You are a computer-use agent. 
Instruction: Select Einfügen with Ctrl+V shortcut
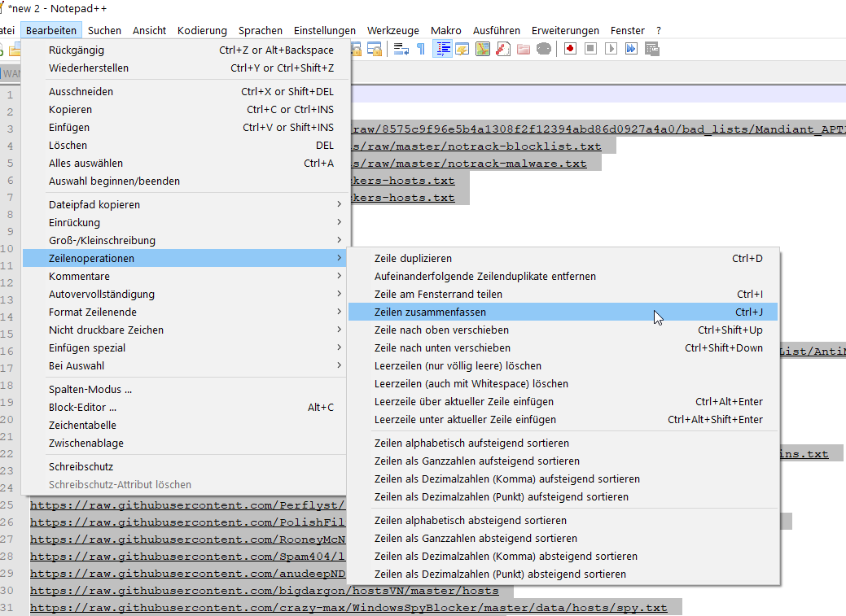click(184, 127)
